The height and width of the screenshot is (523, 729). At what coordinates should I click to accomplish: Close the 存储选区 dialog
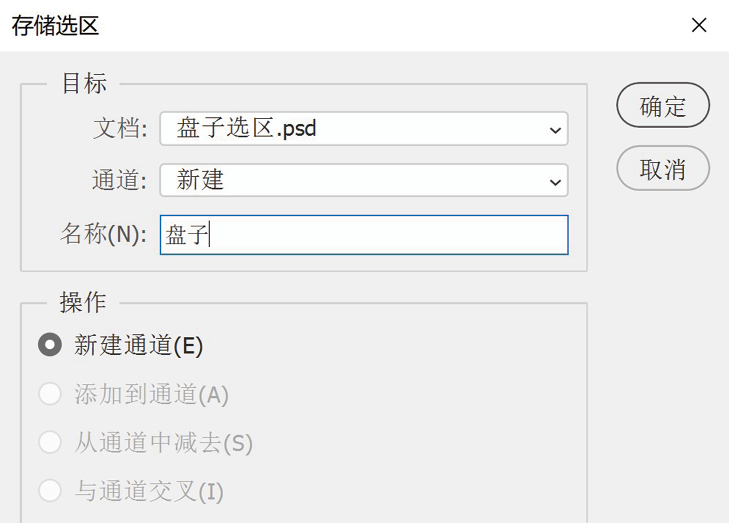coord(699,25)
